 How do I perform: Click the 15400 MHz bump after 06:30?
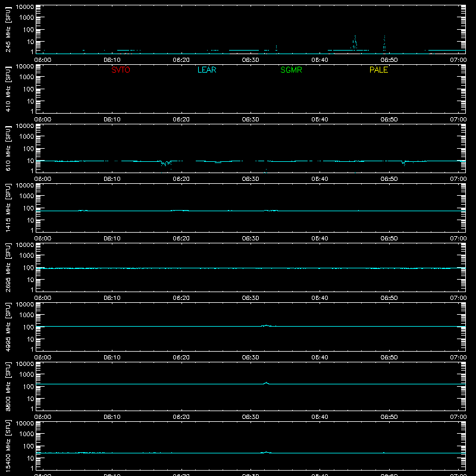click(266, 452)
